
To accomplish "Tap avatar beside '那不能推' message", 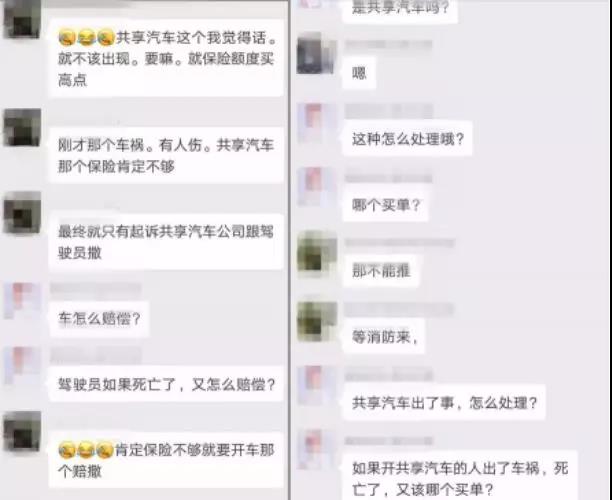I will (x=317, y=251).
